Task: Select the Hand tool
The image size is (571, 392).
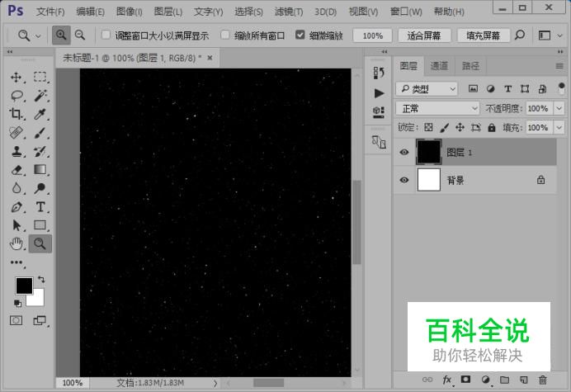Action: click(x=17, y=243)
